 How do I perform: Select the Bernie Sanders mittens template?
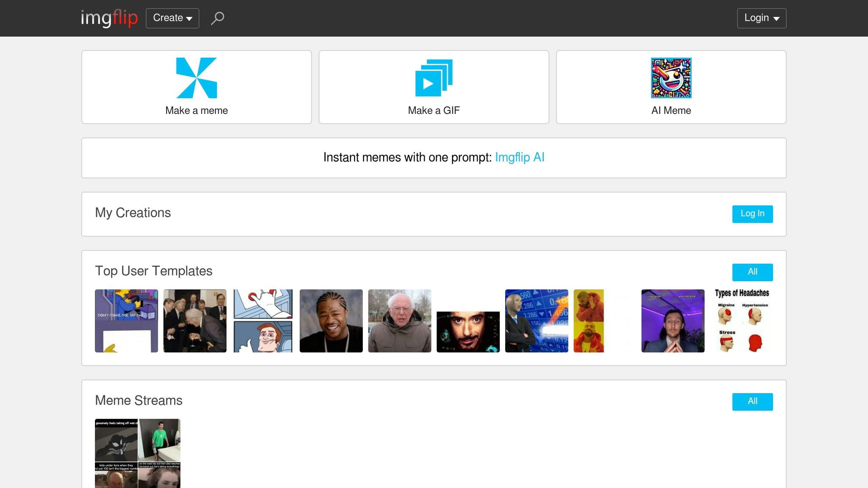[400, 321]
